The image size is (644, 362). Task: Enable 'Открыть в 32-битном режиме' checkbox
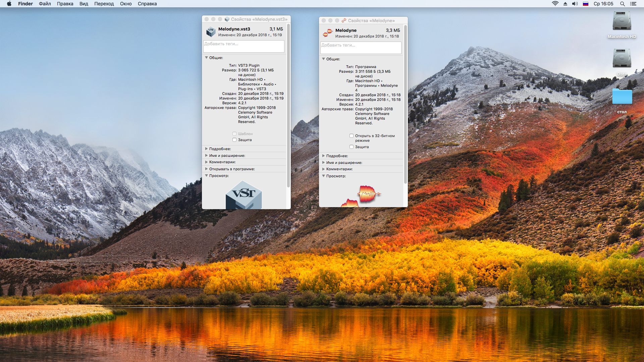coord(352,136)
